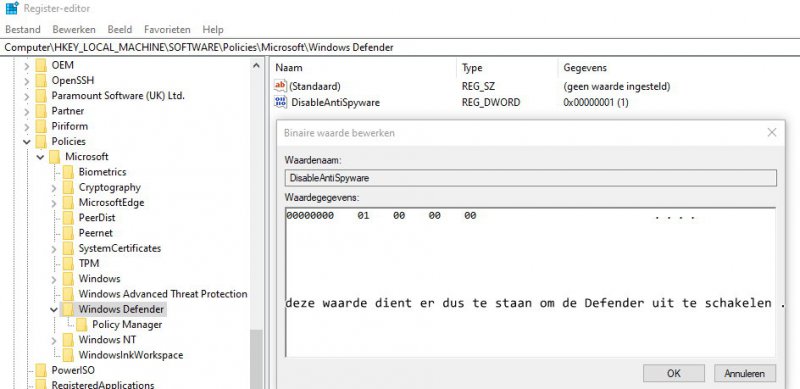800x389 pixels.
Task: Collapse the Microsoft key
Action: 40,157
